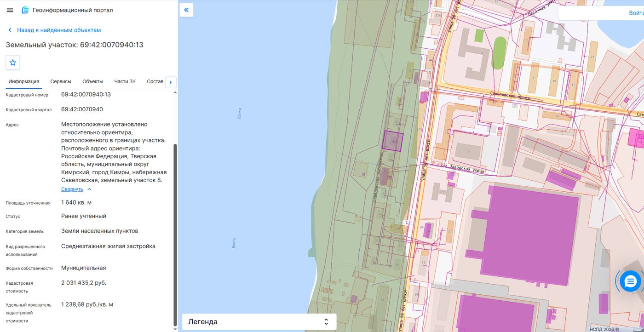Click the info panel vertical scrollbar
Image resolution: width=644 pixels, height=332 pixels.
175,235
